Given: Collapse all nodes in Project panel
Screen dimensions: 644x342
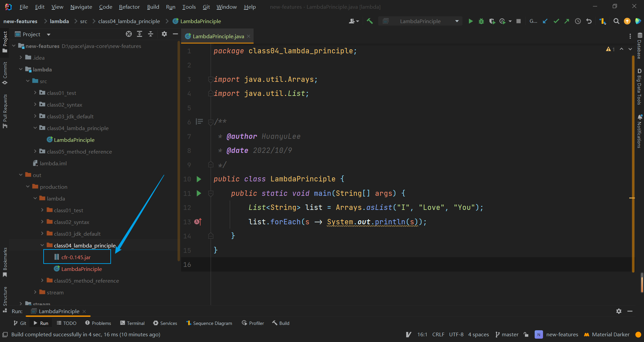Looking at the screenshot, I should pos(151,34).
